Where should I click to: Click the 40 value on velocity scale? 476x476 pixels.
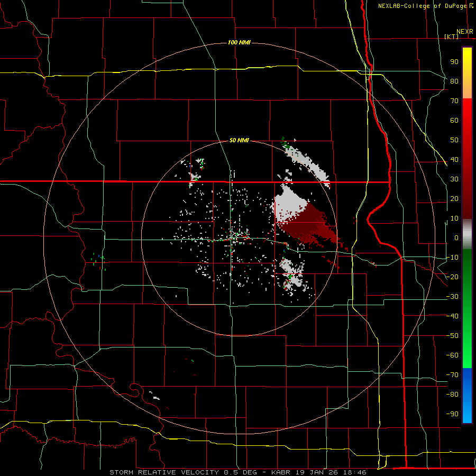(454, 160)
